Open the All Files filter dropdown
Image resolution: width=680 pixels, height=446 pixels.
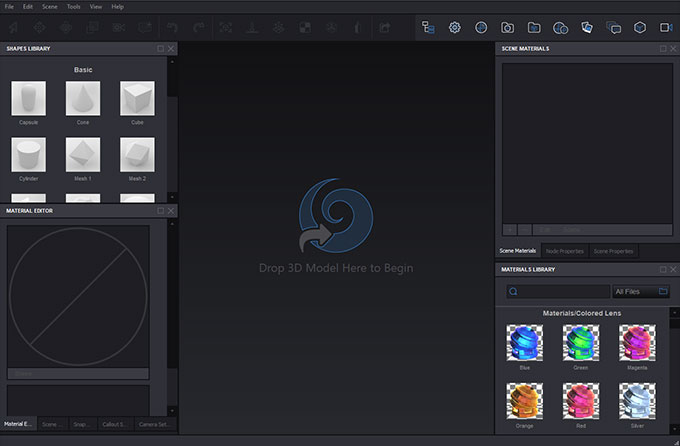(633, 291)
